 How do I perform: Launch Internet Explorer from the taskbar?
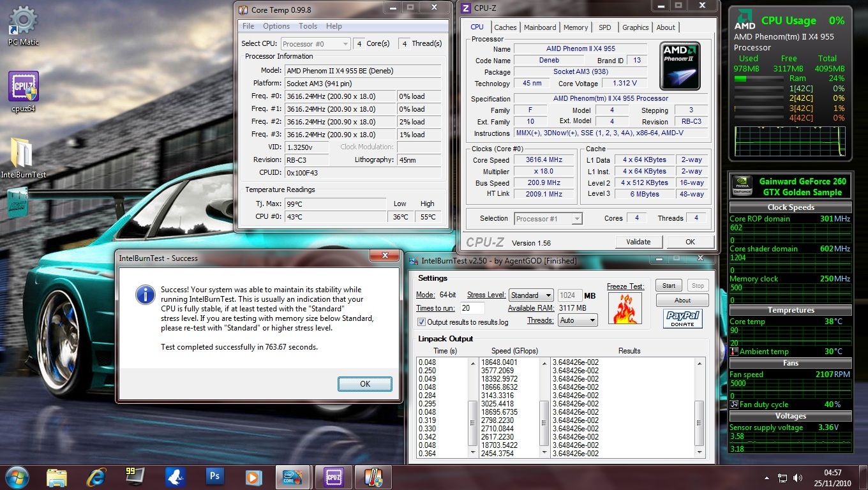coord(96,477)
